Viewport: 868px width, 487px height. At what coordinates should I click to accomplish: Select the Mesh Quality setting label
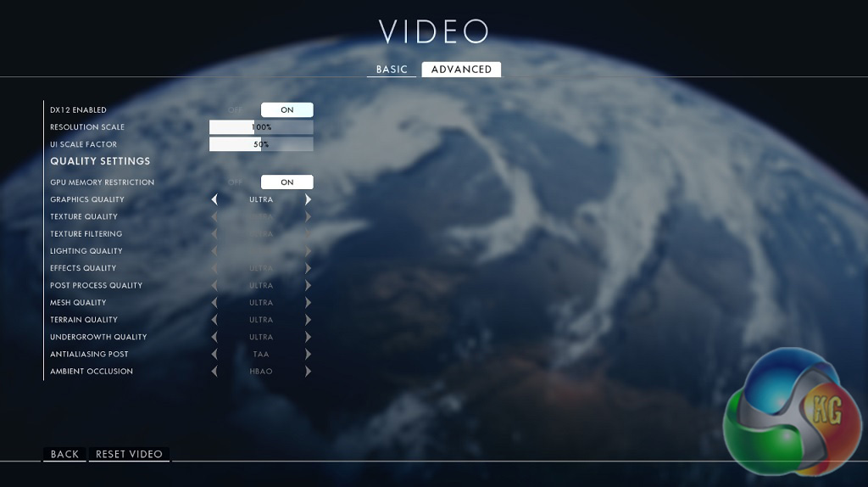pos(78,303)
